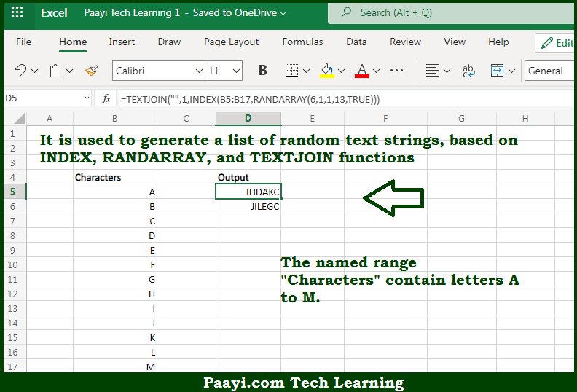The image size is (577, 392).
Task: Expand the Merge options arrow
Action: [x=511, y=71]
